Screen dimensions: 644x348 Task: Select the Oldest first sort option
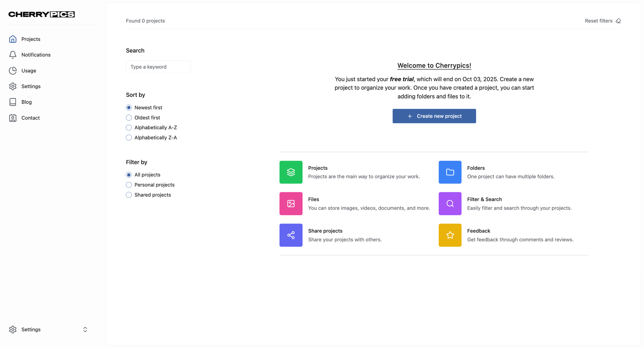129,118
